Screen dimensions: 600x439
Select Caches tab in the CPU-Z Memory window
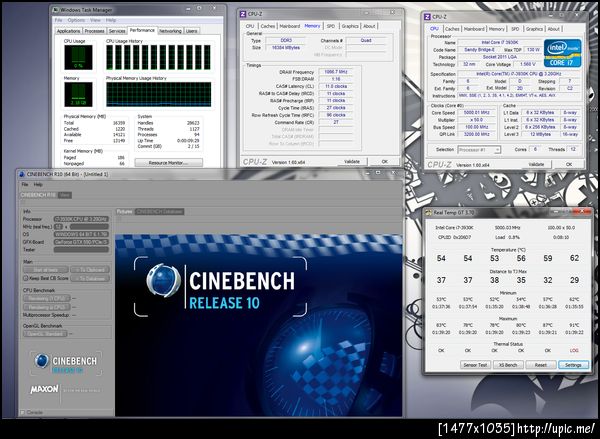click(x=268, y=26)
